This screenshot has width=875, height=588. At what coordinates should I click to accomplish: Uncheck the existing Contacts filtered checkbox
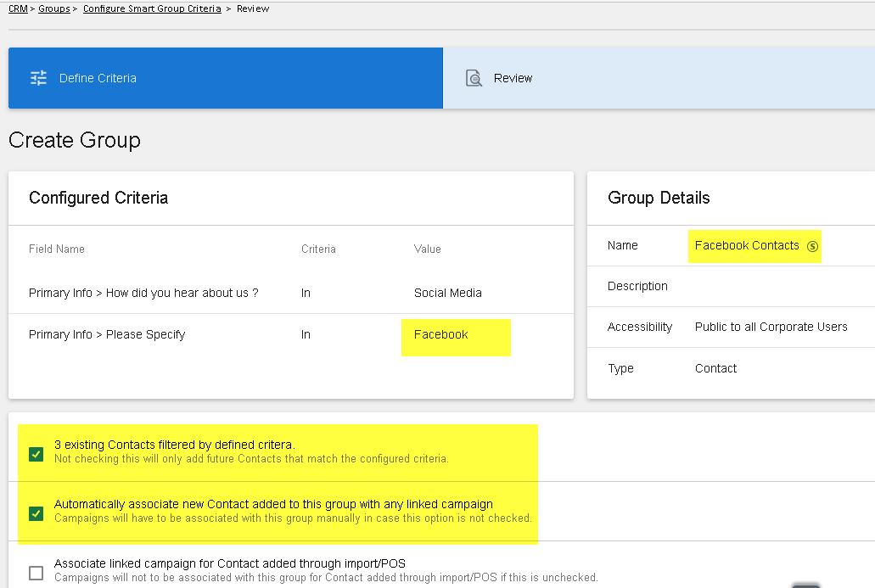tap(36, 454)
